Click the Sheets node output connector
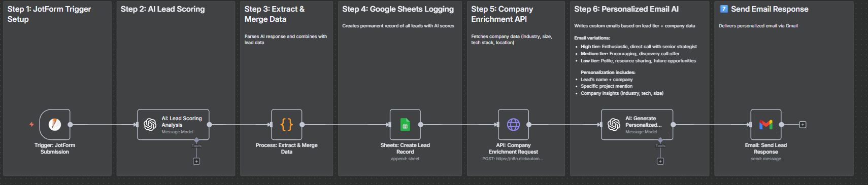The width and height of the screenshot is (868, 185). pyautogui.click(x=420, y=125)
